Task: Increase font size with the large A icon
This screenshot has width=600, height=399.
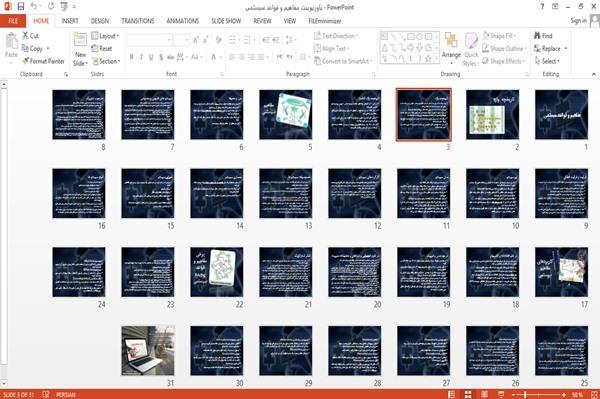Action: [x=196, y=39]
